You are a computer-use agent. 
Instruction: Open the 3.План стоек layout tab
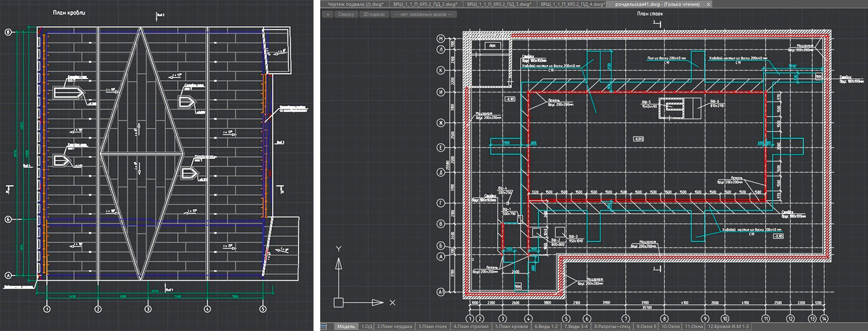432,327
